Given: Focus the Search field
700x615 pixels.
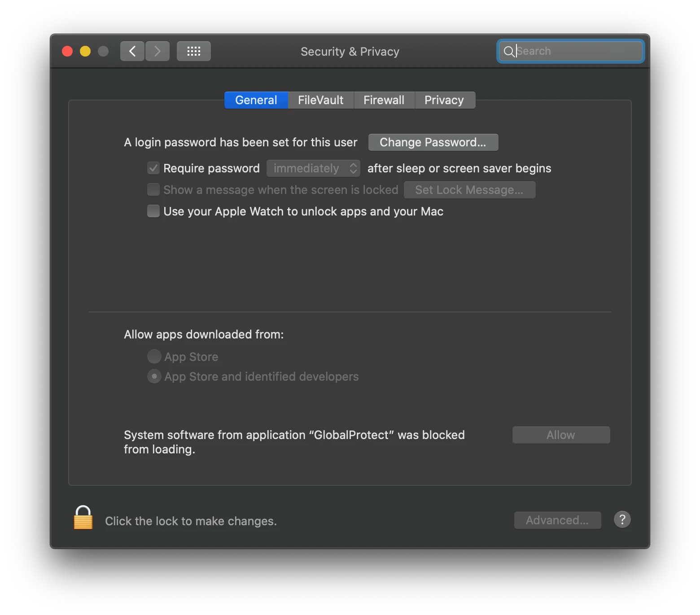Looking at the screenshot, I should click(x=570, y=51).
